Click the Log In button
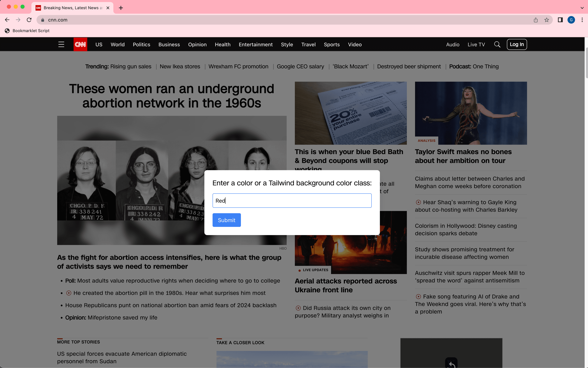The width and height of the screenshot is (588, 368). point(517,44)
